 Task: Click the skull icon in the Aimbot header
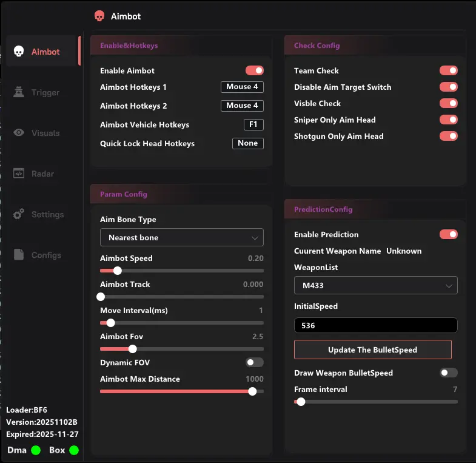99,16
